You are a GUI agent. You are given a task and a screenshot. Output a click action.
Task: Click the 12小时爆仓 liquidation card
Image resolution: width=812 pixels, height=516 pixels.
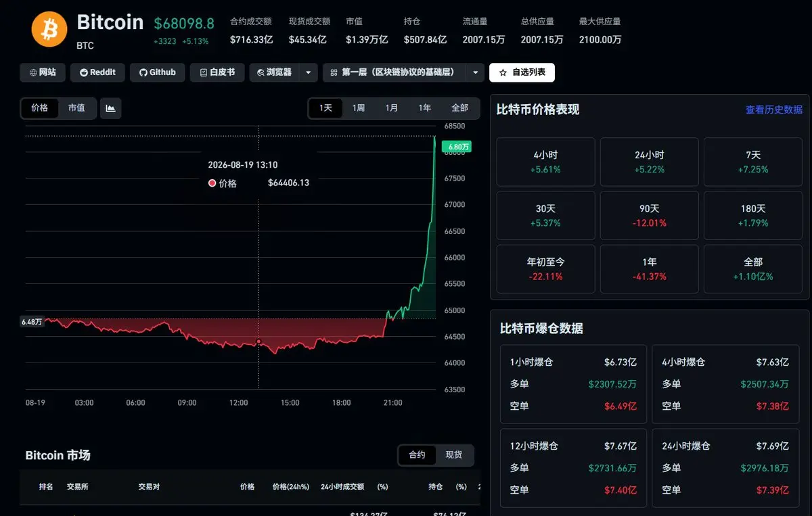tap(573, 468)
